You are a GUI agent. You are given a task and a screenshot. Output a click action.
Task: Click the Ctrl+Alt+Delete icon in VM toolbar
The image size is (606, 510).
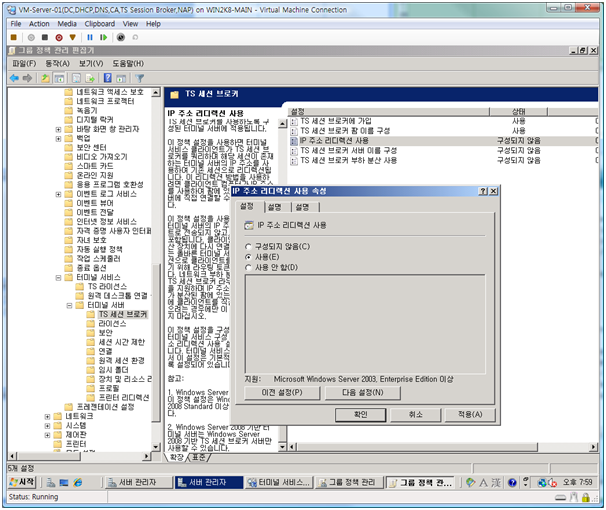tap(14, 37)
